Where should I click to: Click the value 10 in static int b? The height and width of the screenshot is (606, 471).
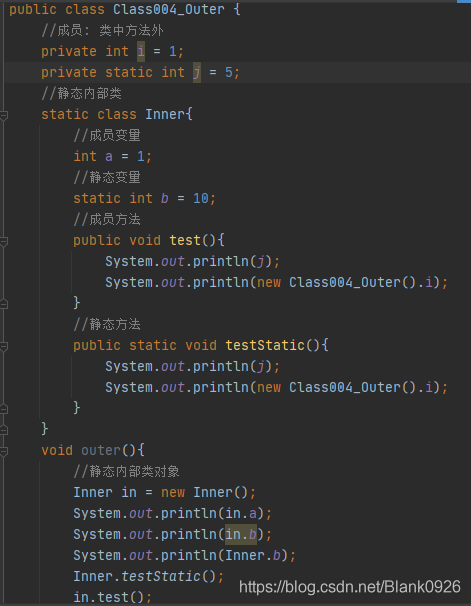point(201,198)
